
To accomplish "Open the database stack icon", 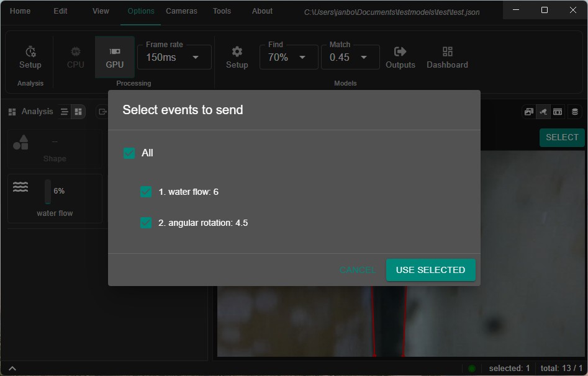I will [574, 112].
